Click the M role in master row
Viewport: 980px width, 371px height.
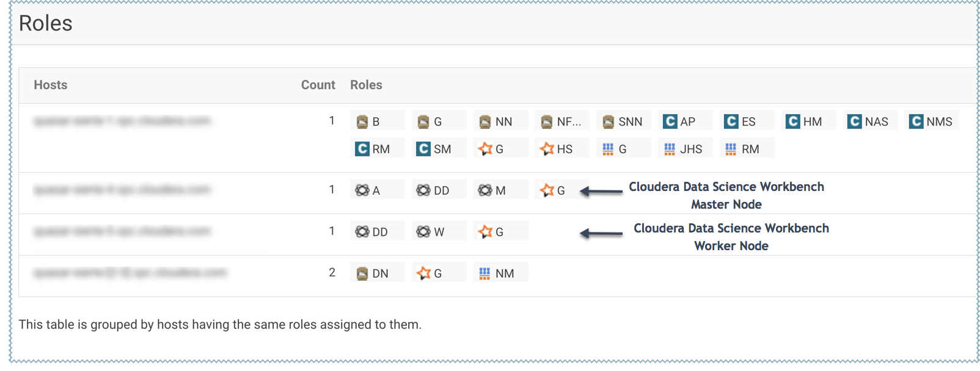[x=493, y=190]
